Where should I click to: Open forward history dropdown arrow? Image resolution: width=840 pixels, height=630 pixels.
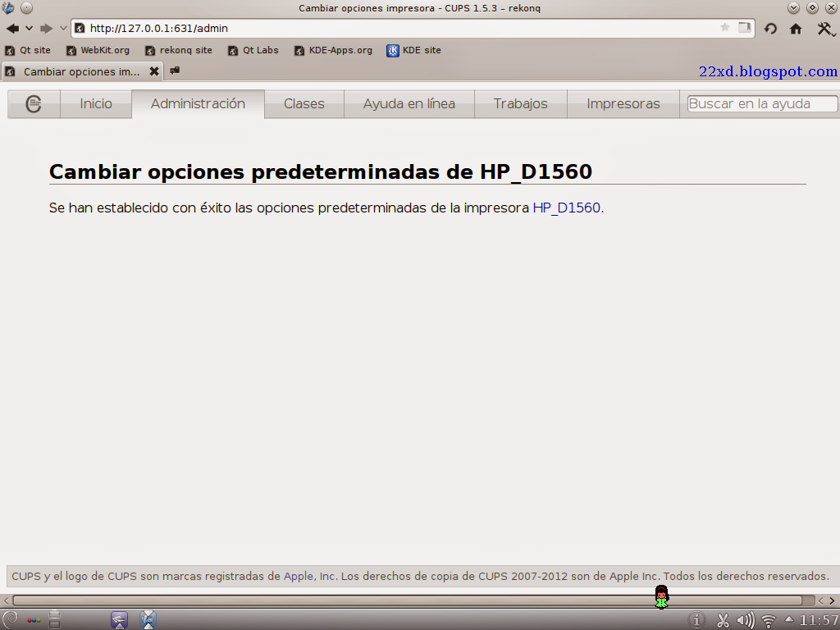(x=63, y=29)
